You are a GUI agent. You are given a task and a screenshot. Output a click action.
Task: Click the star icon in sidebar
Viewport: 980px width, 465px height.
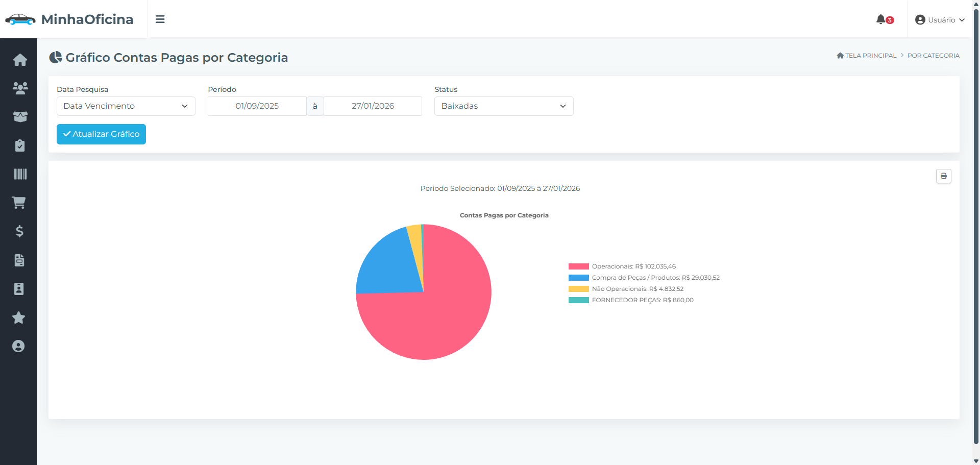(18, 317)
